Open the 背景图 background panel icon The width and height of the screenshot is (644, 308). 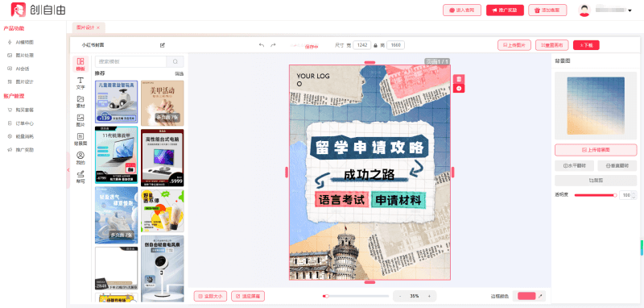80,139
